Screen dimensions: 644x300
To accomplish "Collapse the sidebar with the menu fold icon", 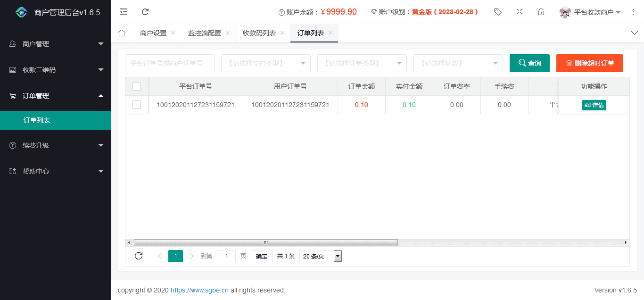I will (124, 12).
